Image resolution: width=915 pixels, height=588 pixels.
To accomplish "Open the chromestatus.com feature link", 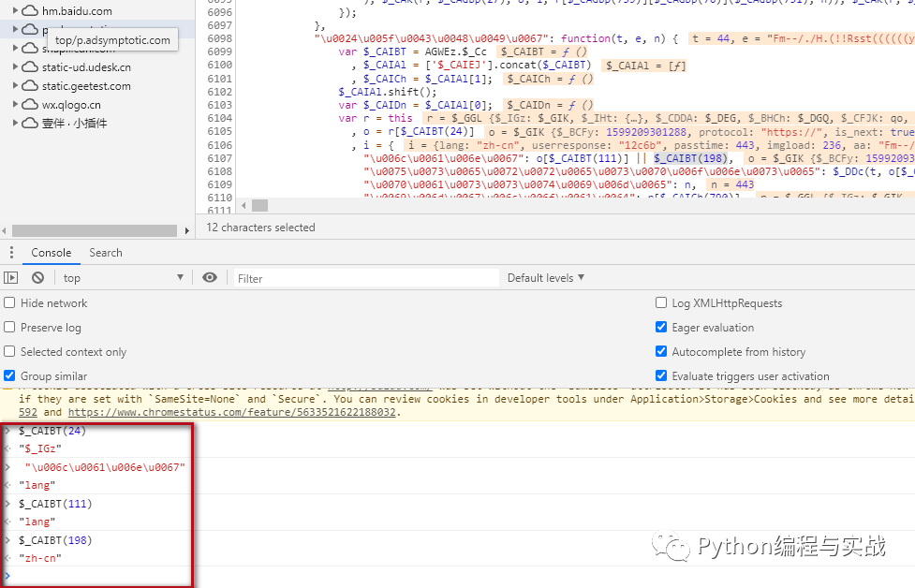I will click(231, 412).
